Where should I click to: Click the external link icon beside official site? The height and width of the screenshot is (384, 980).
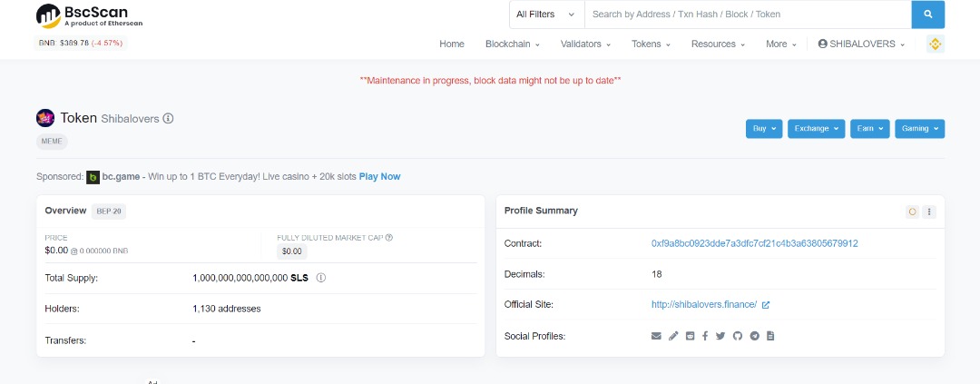click(766, 305)
